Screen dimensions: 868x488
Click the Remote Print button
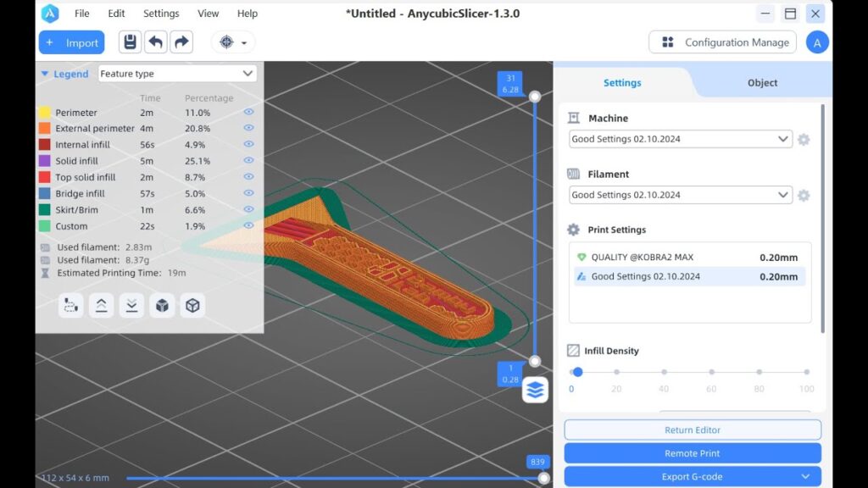(x=693, y=453)
